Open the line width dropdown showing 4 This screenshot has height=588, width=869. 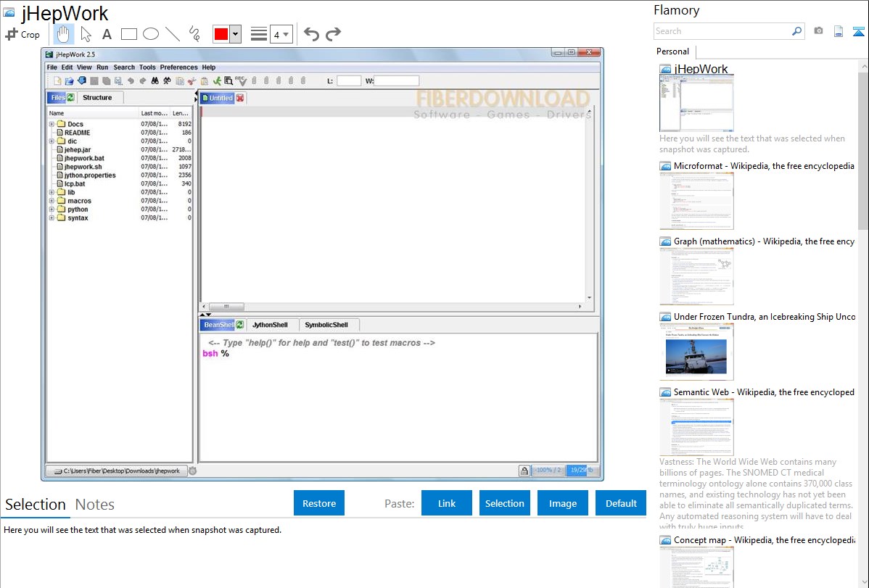pyautogui.click(x=281, y=34)
